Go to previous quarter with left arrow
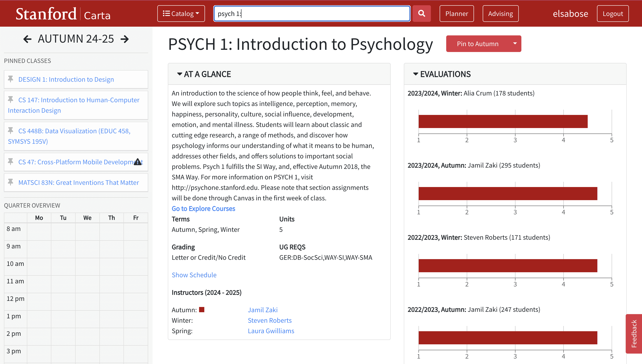This screenshot has width=642, height=364. (x=27, y=39)
